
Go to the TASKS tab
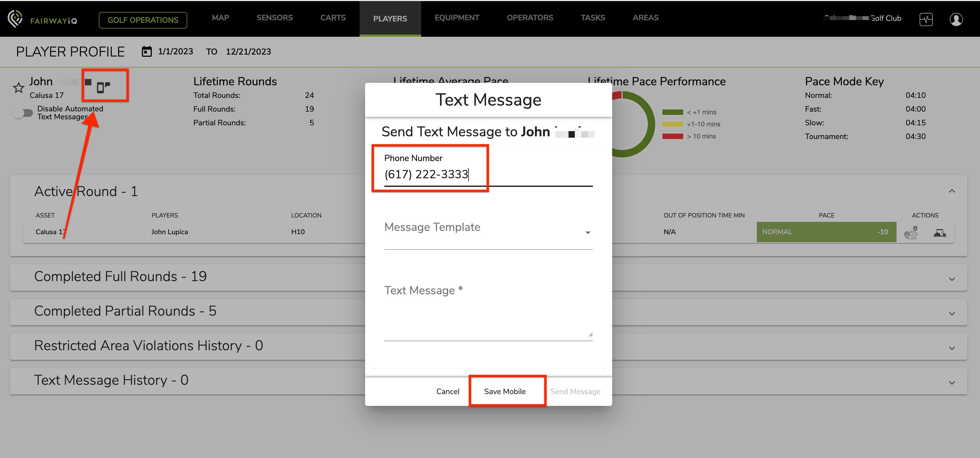pos(593,18)
